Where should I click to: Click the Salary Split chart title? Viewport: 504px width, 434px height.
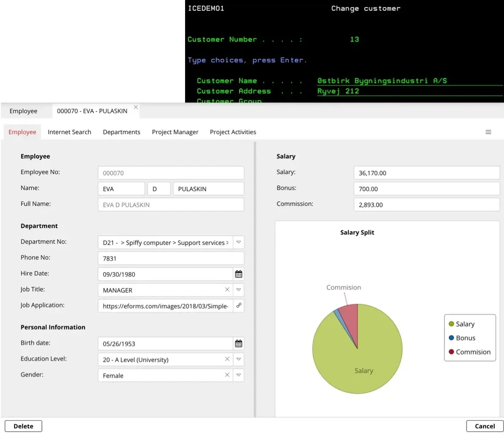click(x=357, y=233)
